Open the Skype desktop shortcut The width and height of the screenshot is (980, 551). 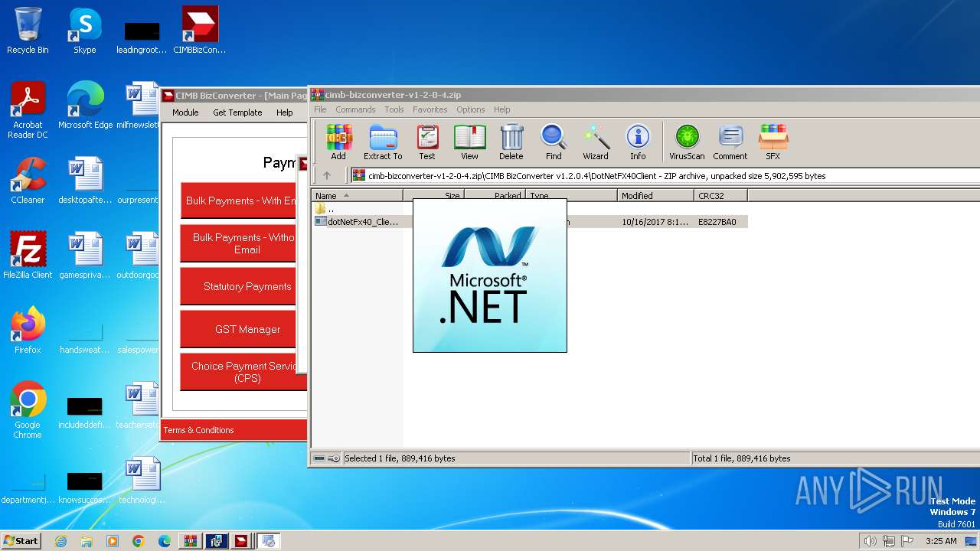click(x=85, y=31)
